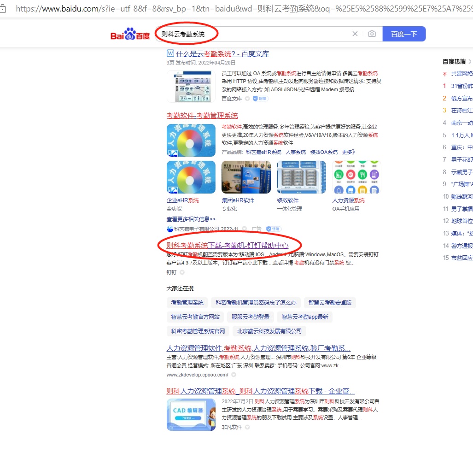Click the 百度一下 search button
473x476 pixels.
(404, 34)
